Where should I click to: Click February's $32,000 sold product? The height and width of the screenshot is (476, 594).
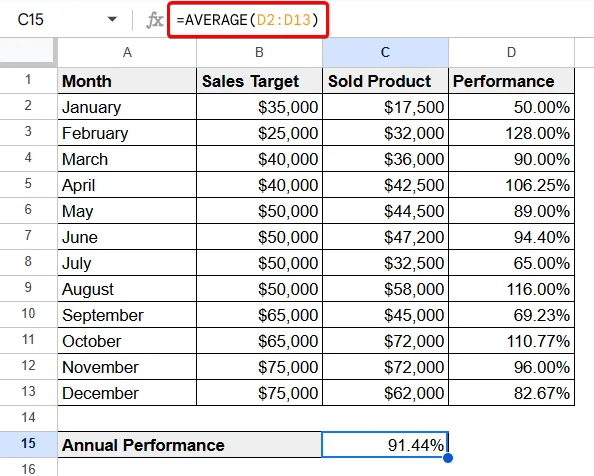385,133
